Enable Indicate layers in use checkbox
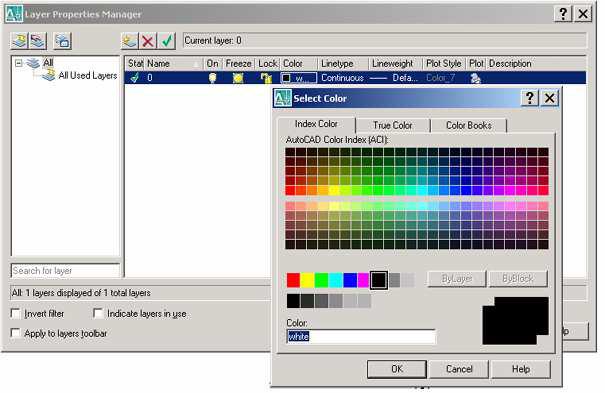The width and height of the screenshot is (605, 393). pos(98,313)
